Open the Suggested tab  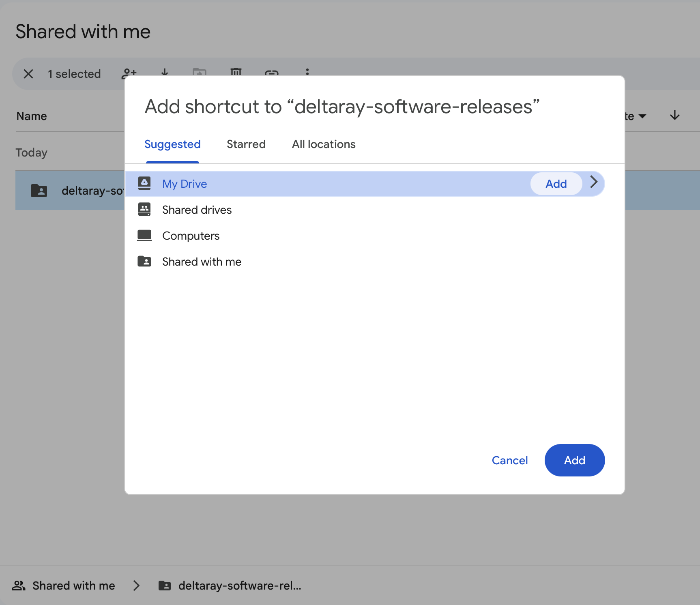172,144
